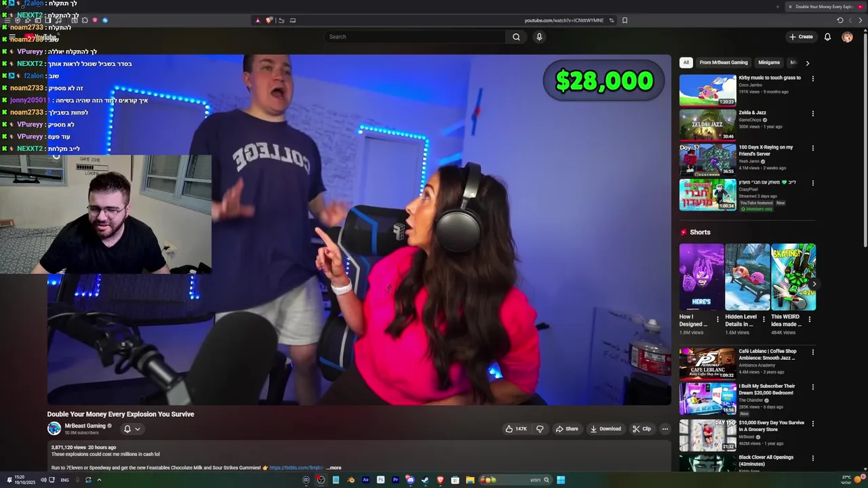The image size is (868, 488).
Task: Open options for This WEIRD idea short
Action: click(x=810, y=319)
